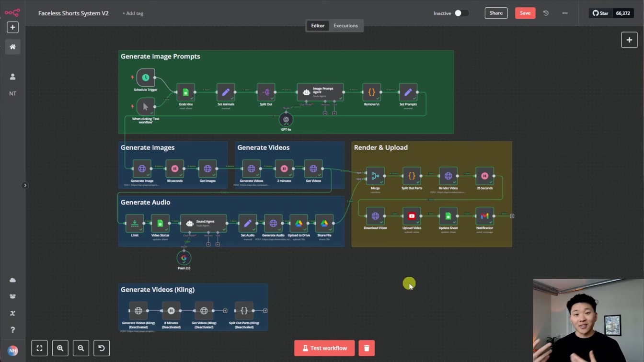Select the Flash 2.0 Gemini model node
644x362 pixels.
tap(184, 258)
